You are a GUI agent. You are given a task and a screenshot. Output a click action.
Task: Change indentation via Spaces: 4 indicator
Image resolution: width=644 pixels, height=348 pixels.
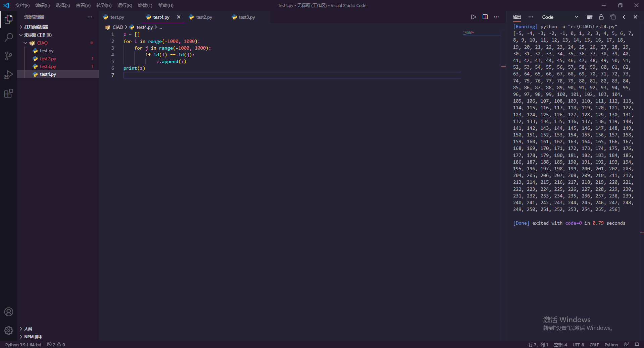(x=560, y=345)
